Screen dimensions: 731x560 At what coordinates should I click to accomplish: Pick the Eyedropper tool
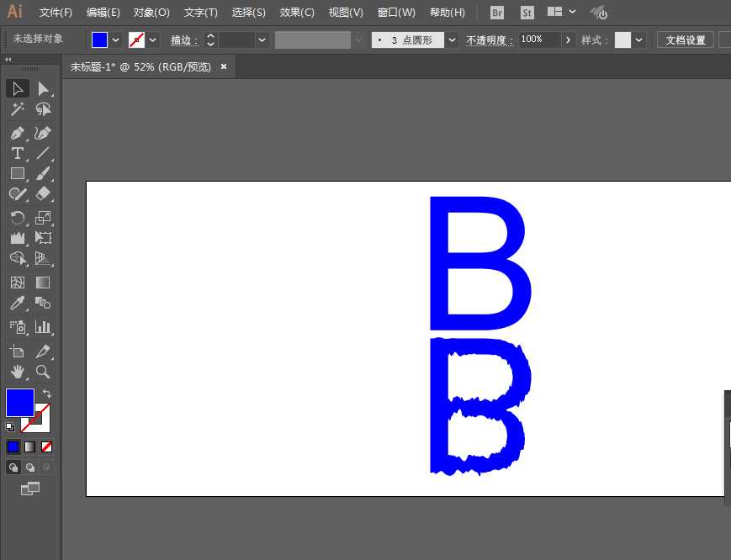click(x=17, y=304)
